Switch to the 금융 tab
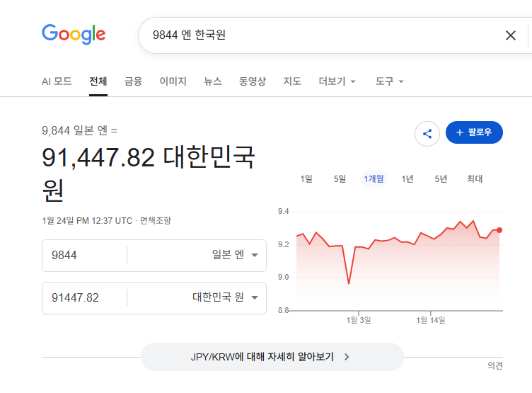This screenshot has width=532, height=393. [x=133, y=81]
